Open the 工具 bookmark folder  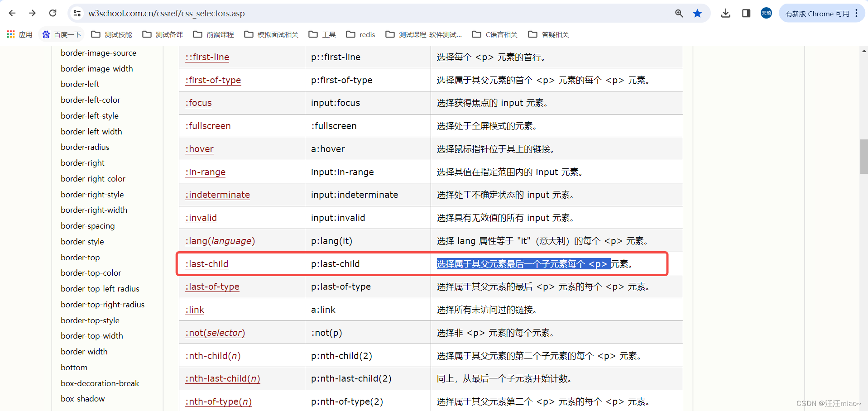[x=322, y=34]
